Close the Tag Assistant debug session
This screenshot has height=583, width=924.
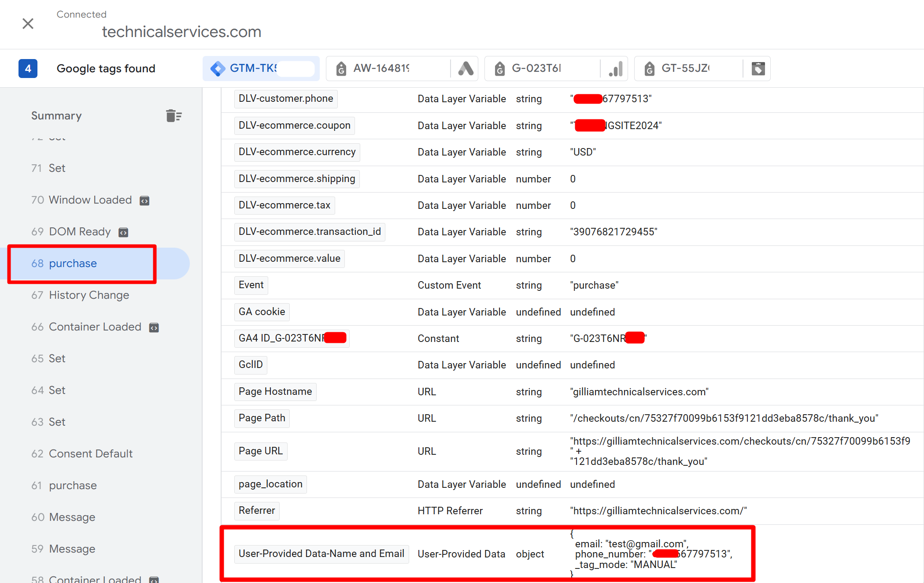pos(28,23)
